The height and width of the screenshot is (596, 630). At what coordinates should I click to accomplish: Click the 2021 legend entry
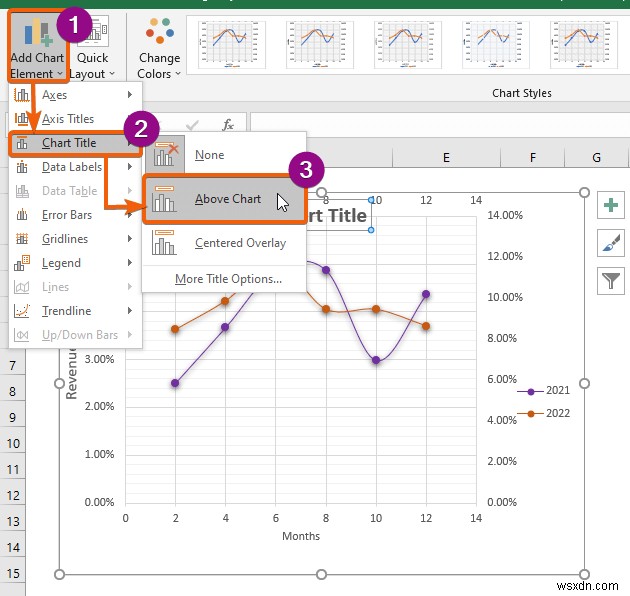543,390
